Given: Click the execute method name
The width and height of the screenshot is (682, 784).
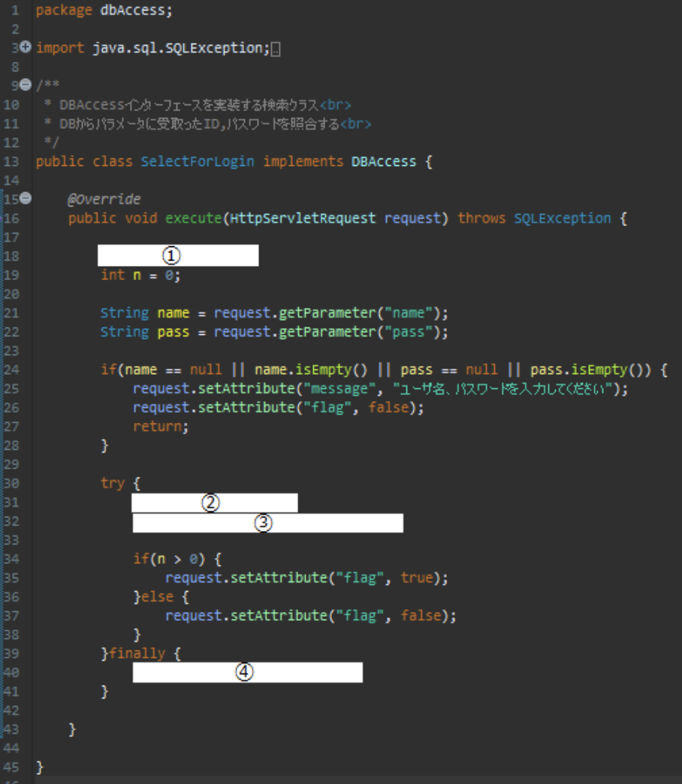Looking at the screenshot, I should [194, 218].
